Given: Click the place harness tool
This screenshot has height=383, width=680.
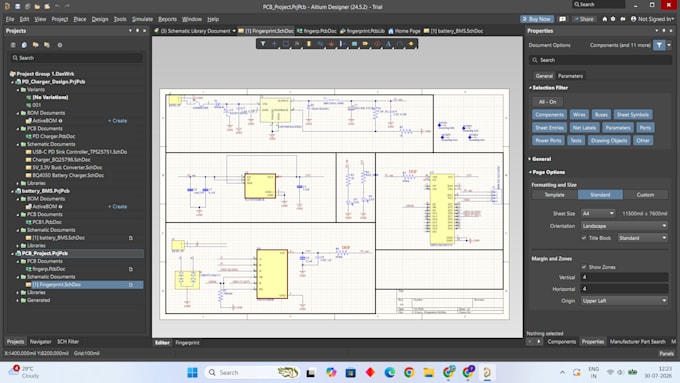Looking at the screenshot, I should tap(343, 43).
